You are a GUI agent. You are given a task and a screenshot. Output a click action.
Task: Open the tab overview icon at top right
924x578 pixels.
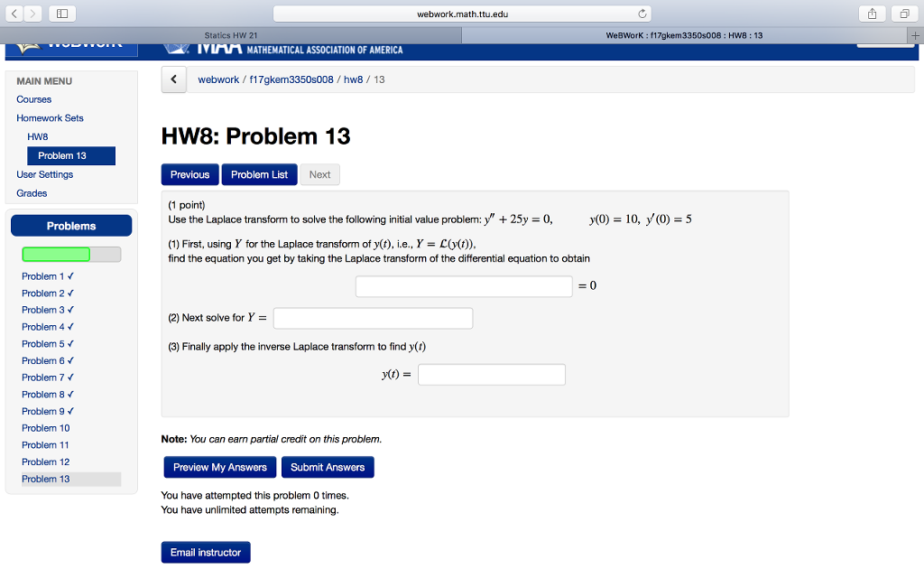pyautogui.click(x=907, y=14)
